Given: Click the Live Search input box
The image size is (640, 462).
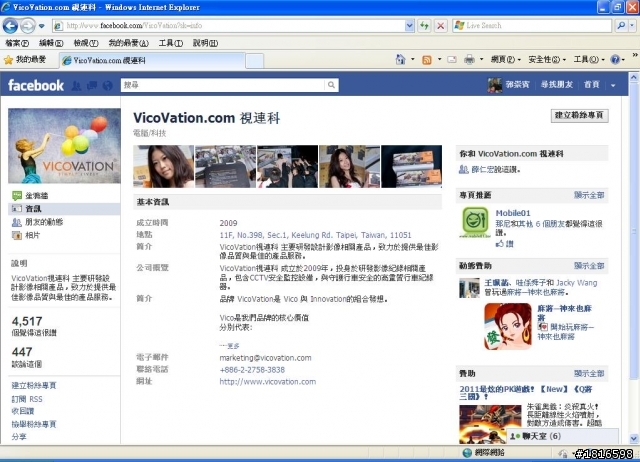Looking at the screenshot, I should coord(533,26).
